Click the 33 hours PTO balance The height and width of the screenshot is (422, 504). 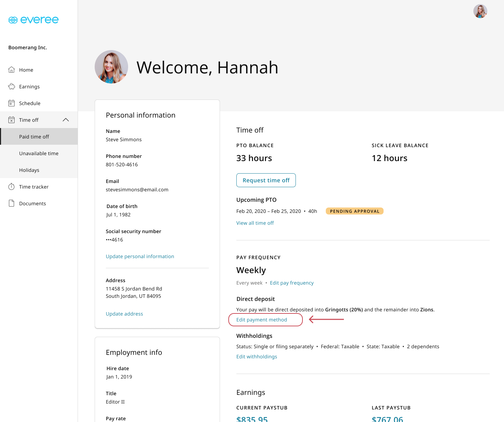[254, 158]
